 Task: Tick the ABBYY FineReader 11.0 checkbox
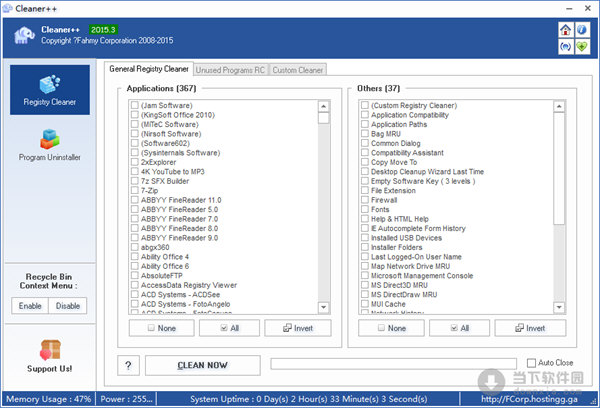pos(135,200)
